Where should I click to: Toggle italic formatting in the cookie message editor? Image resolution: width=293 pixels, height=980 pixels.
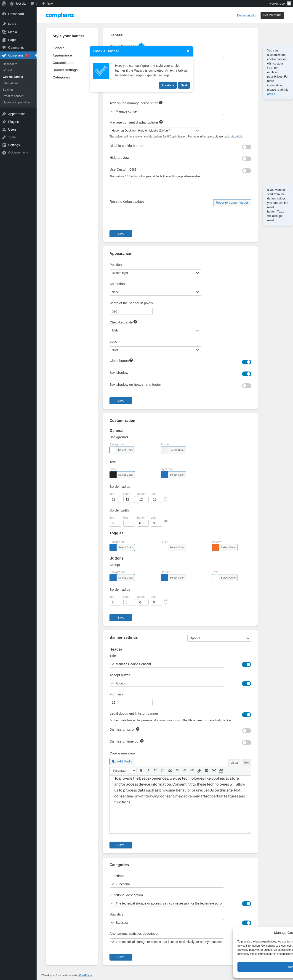148,770
